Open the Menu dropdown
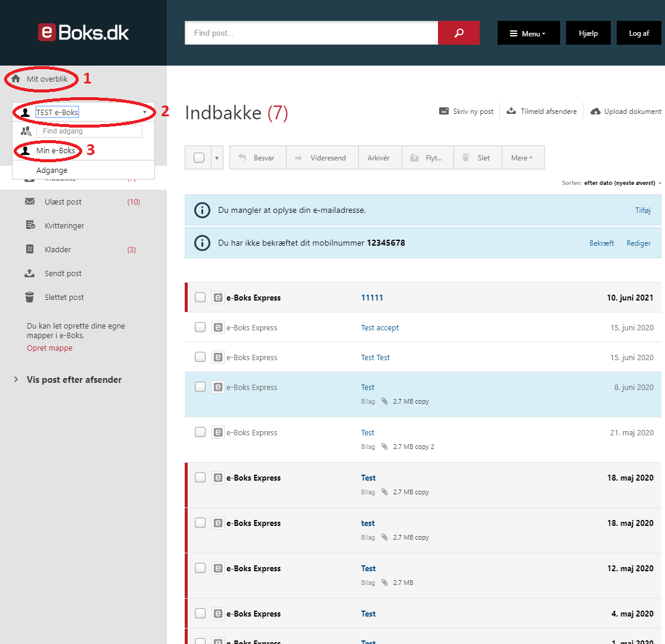The width and height of the screenshot is (665, 644). [x=529, y=33]
